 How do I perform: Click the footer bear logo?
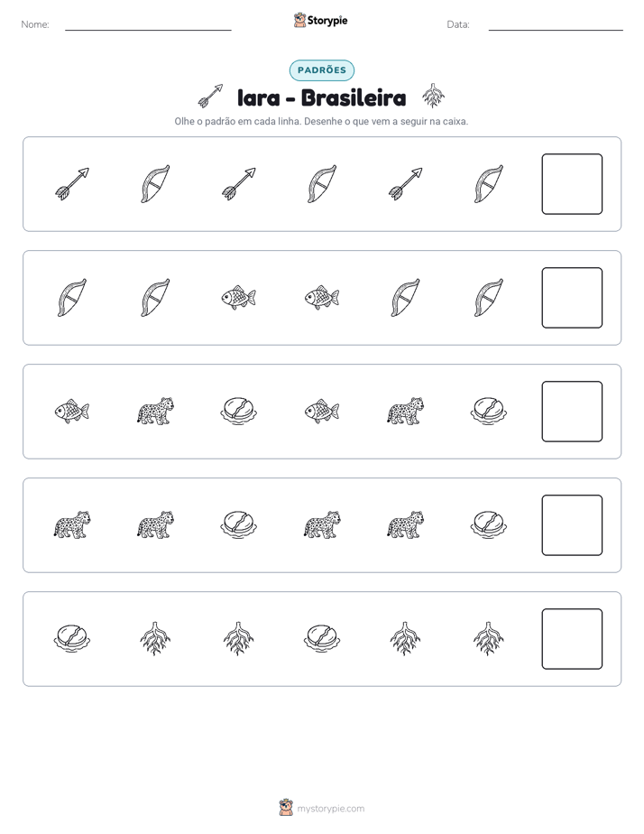click(286, 808)
